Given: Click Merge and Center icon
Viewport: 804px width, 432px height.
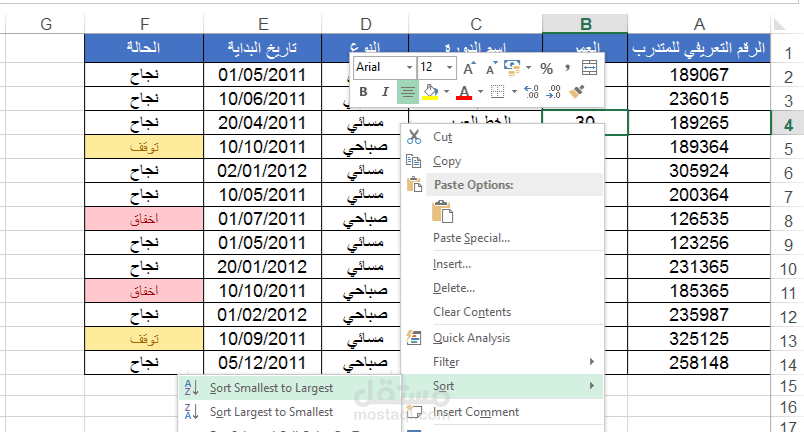Looking at the screenshot, I should point(589,68).
